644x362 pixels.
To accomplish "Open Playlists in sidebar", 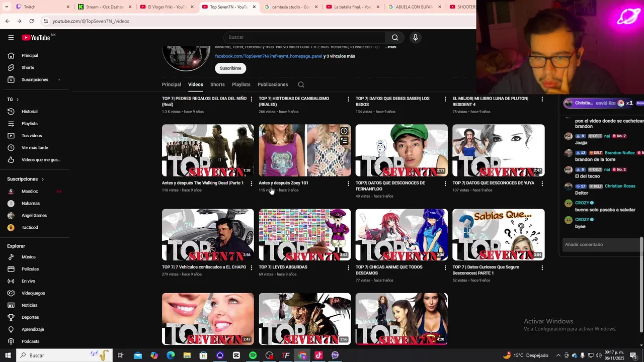I will pos(29,124).
